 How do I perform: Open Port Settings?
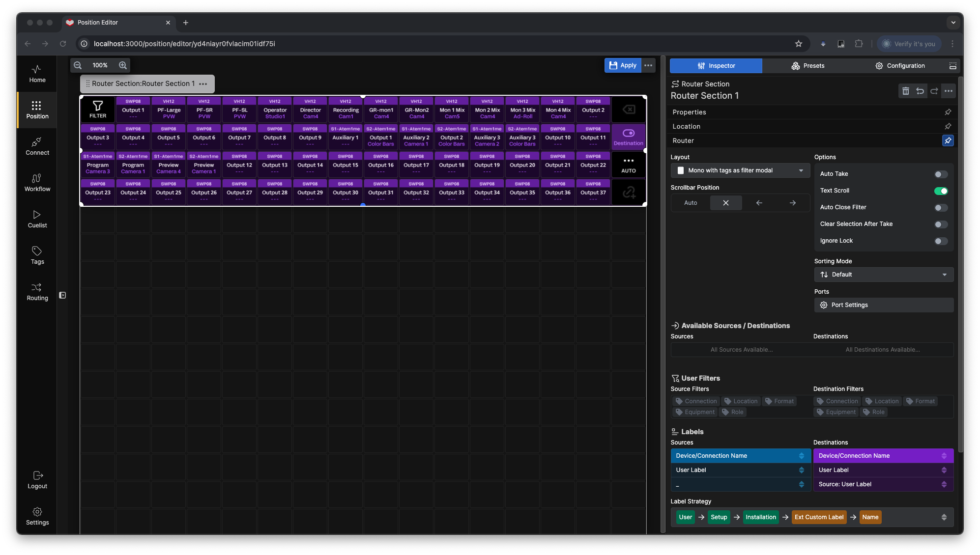(884, 305)
